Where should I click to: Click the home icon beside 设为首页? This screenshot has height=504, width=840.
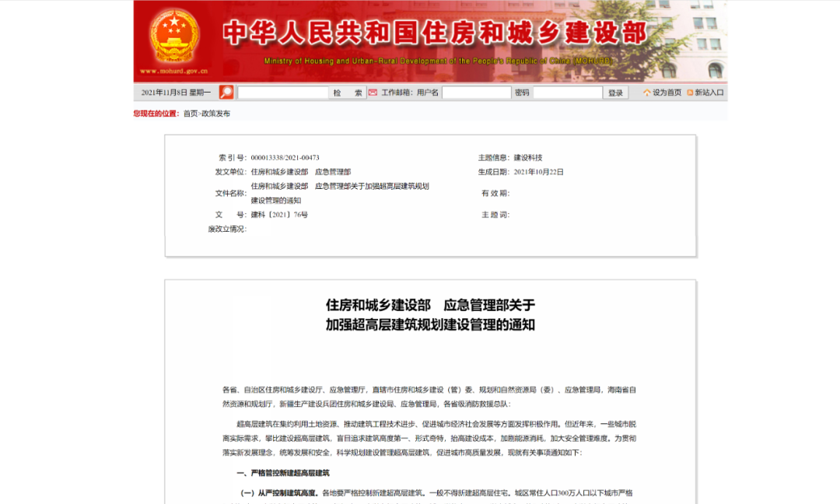(646, 93)
